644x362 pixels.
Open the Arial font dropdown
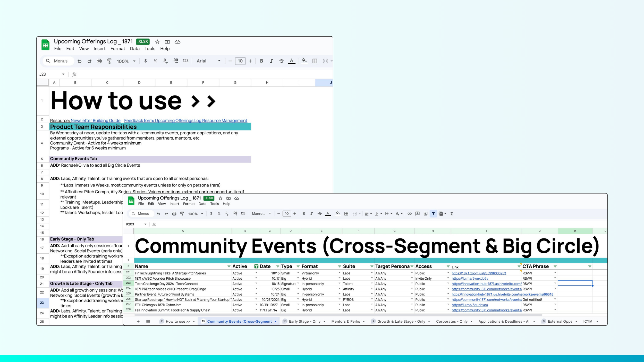coord(208,61)
